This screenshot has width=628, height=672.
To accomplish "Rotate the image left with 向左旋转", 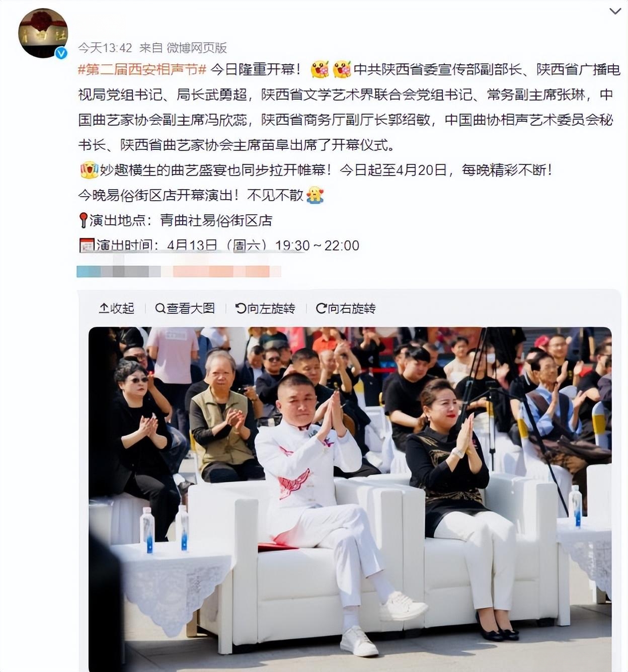I will (265, 308).
